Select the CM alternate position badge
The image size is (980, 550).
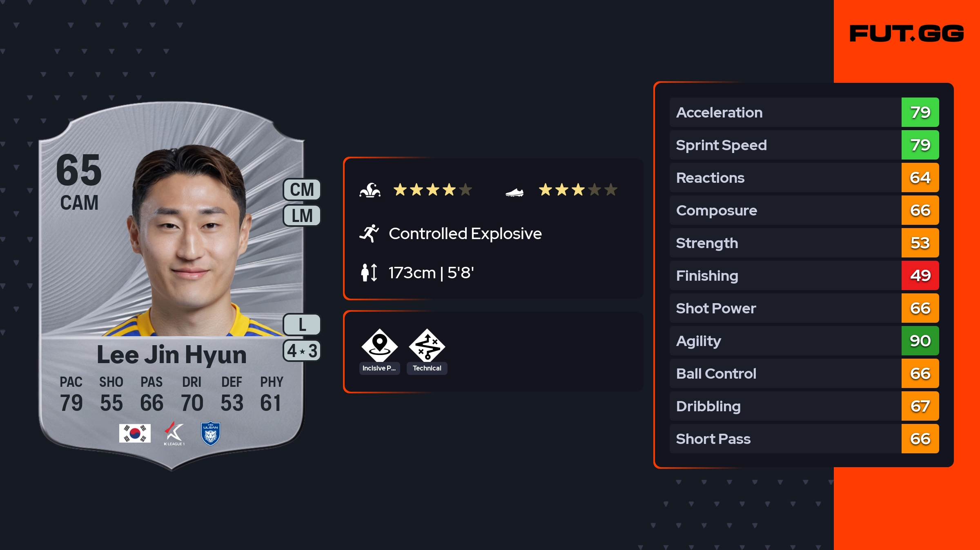pos(302,190)
